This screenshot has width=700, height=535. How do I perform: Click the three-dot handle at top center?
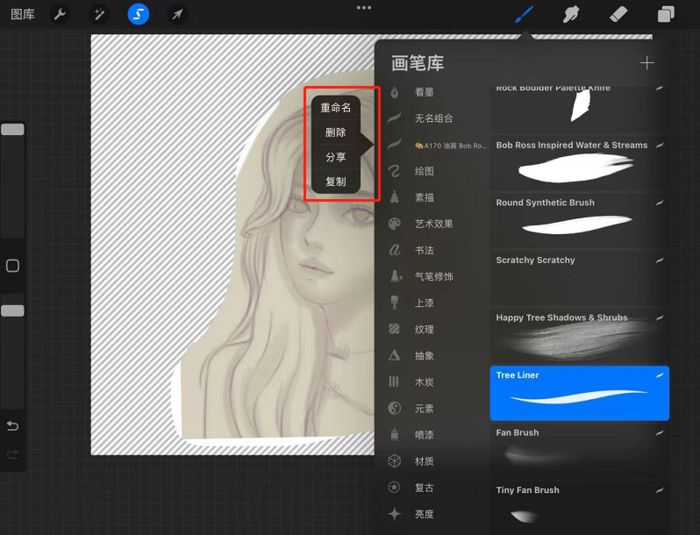tap(364, 8)
